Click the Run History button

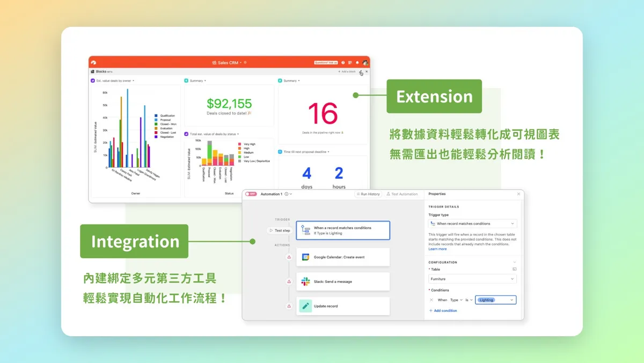(x=368, y=194)
